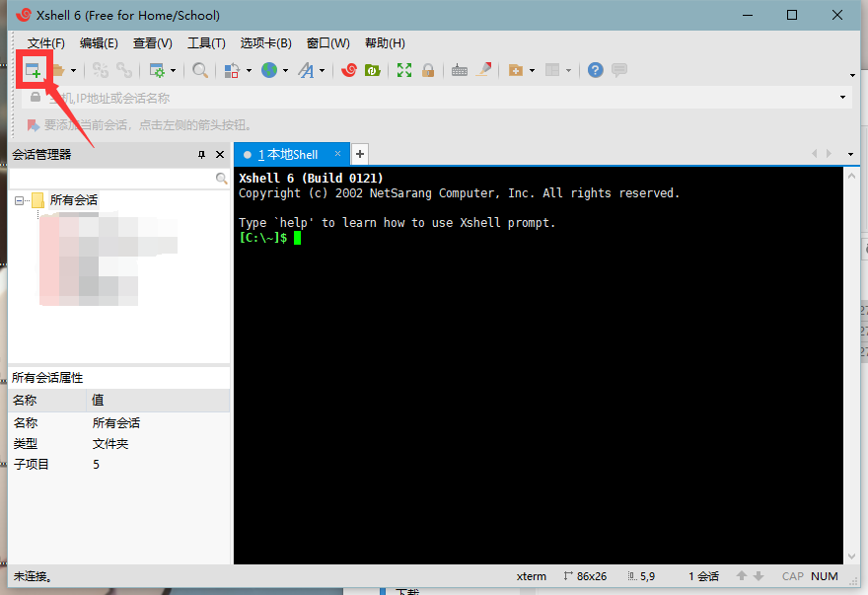Toggle full screen with green arrows icon
Viewport: 868px width, 595px height.
[x=404, y=70]
